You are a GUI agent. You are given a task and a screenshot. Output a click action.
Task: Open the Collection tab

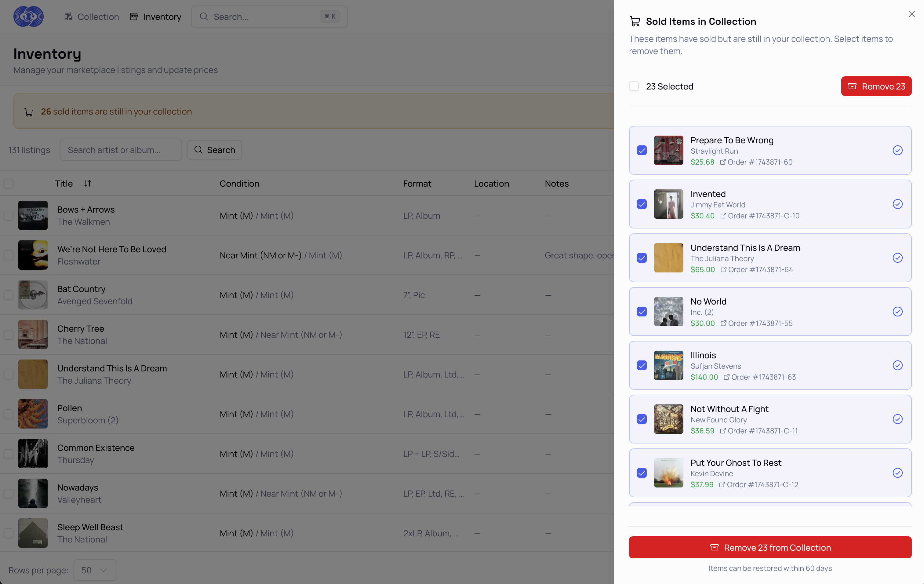pyautogui.click(x=92, y=16)
